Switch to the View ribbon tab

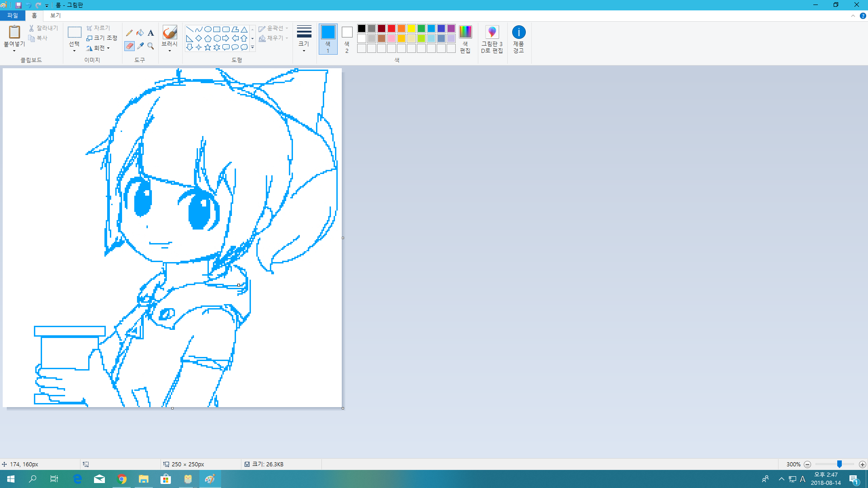(55, 15)
